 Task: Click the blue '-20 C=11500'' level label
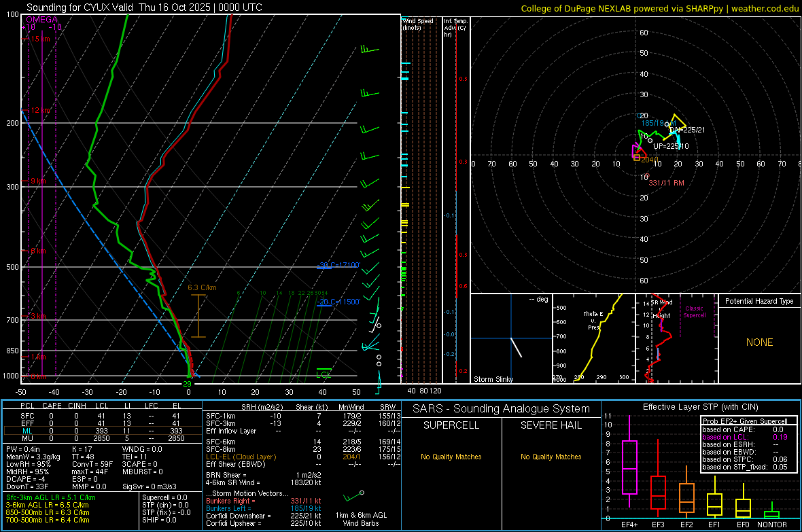pyautogui.click(x=338, y=302)
